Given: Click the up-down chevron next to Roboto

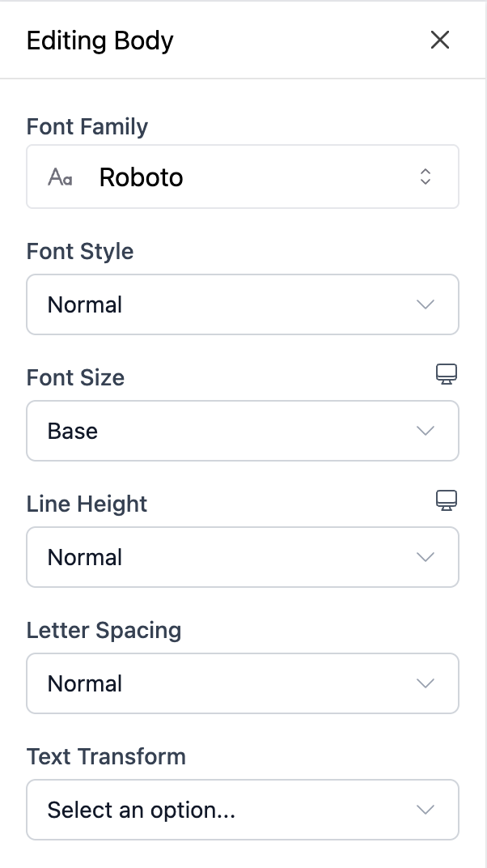Looking at the screenshot, I should pos(425,177).
